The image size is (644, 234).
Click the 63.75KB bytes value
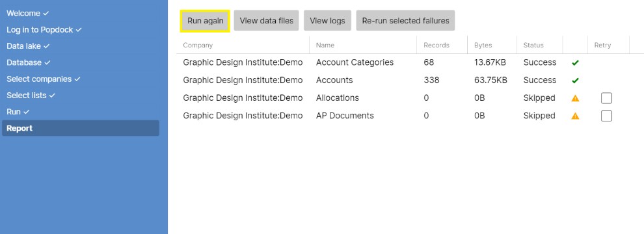coord(490,80)
